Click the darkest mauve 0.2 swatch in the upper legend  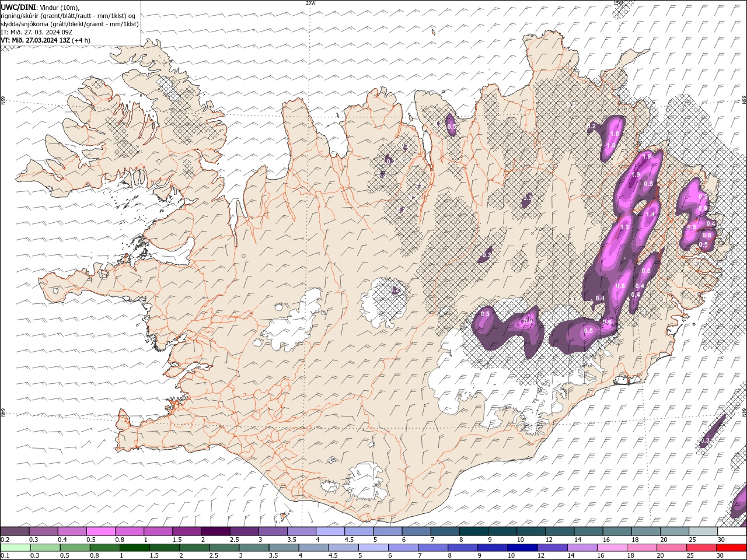coord(15,531)
